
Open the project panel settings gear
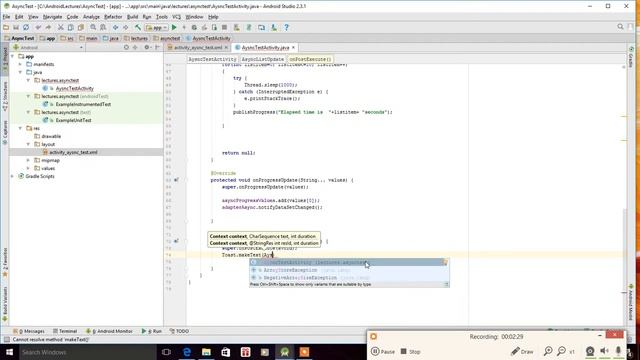coord(147,48)
